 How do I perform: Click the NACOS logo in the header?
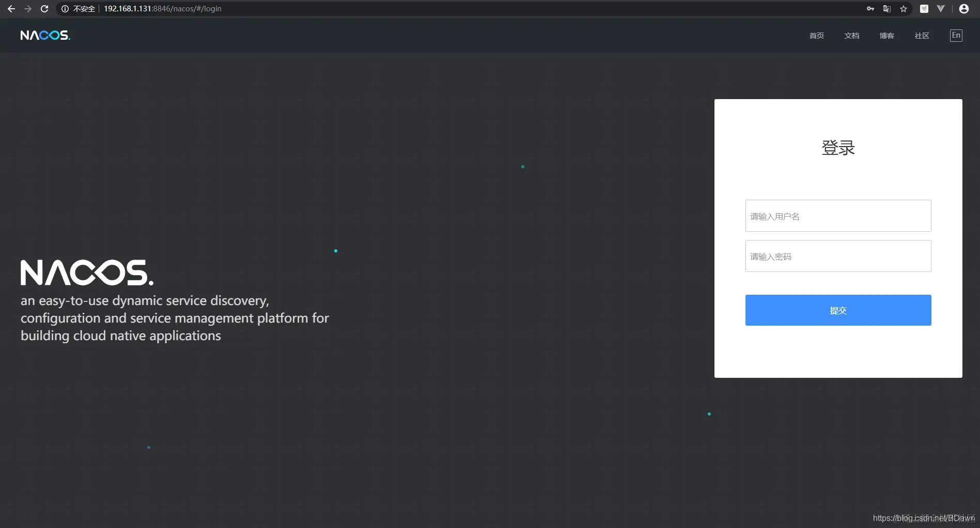(x=45, y=35)
